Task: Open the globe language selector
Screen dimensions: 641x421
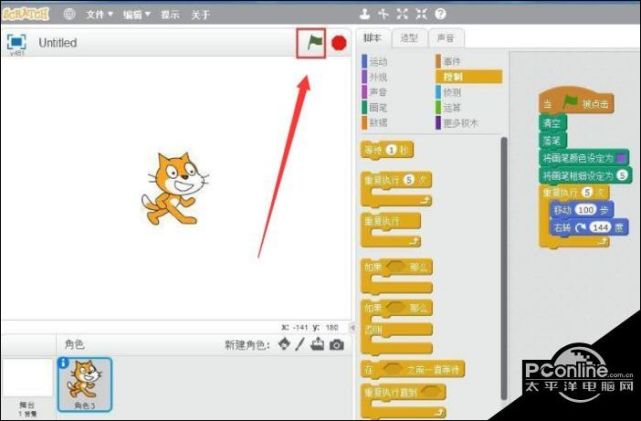Action: click(69, 14)
